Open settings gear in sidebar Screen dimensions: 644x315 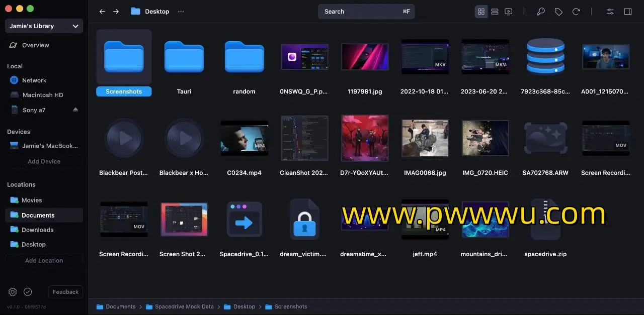(x=13, y=292)
